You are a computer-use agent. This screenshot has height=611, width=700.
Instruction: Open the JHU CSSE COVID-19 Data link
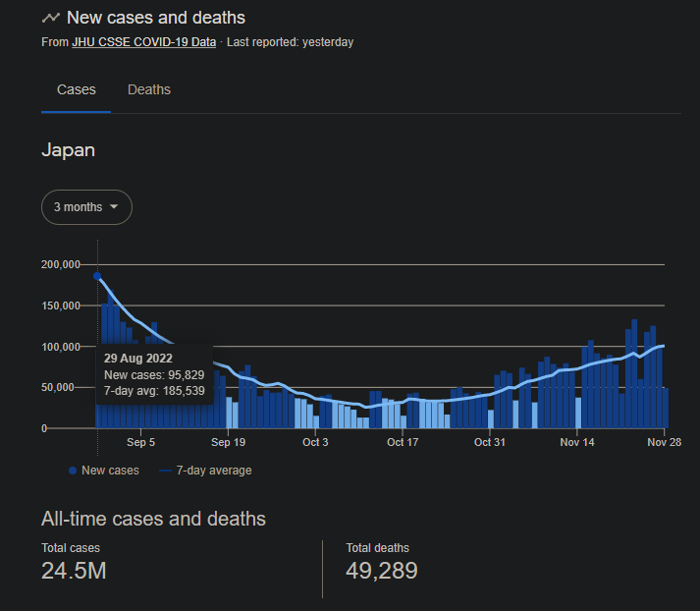(143, 42)
